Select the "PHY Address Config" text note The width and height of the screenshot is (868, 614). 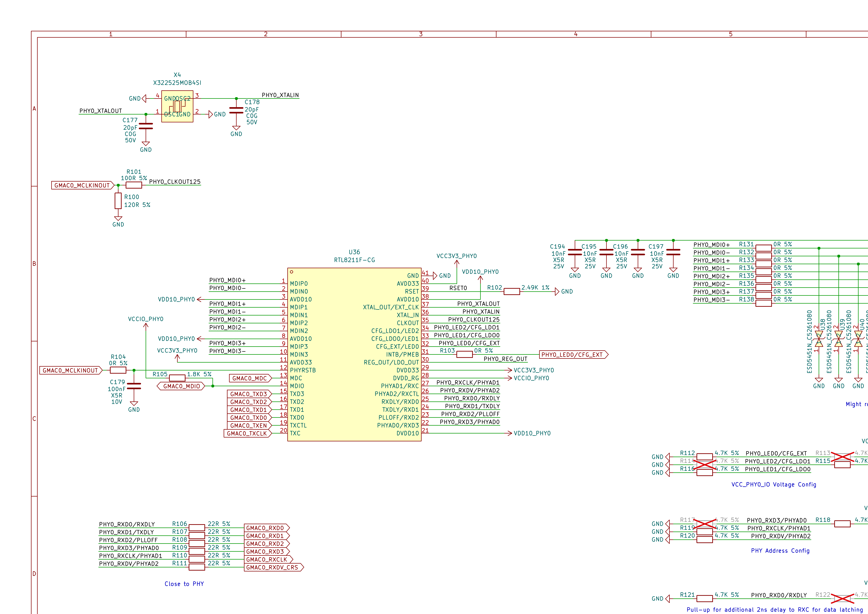point(780,550)
